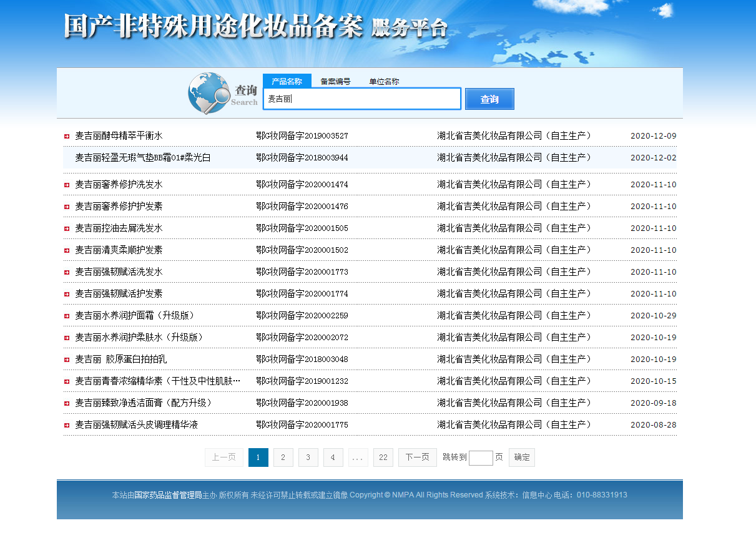Go to results page 3
The image size is (756, 548).
tap(308, 457)
